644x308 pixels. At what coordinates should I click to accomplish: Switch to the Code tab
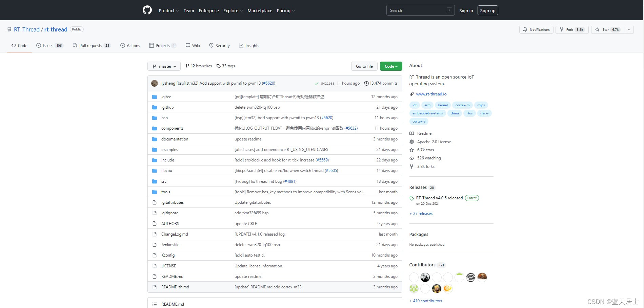(19, 46)
